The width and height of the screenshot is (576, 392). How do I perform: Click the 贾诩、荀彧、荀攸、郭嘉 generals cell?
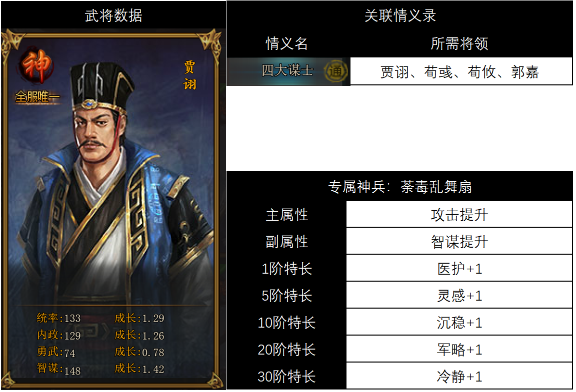(461, 71)
